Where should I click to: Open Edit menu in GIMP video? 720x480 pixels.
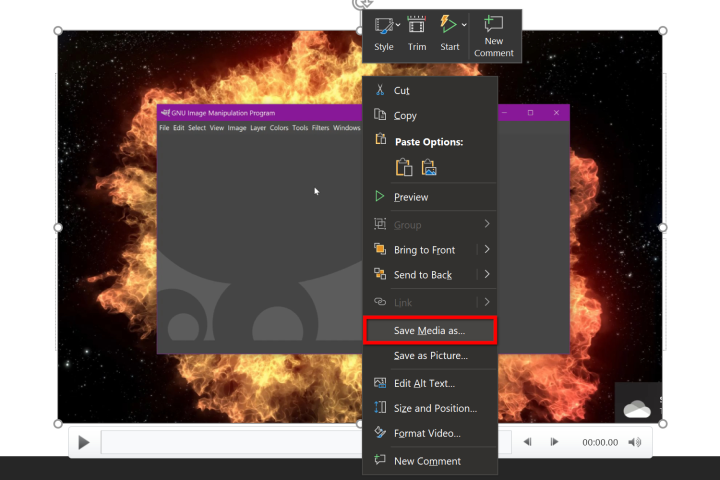(179, 128)
